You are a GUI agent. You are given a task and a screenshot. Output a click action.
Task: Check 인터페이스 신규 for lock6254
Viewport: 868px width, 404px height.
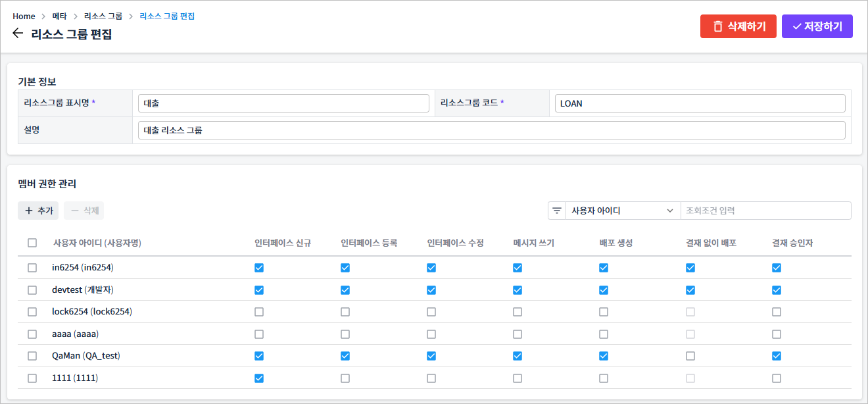259,311
